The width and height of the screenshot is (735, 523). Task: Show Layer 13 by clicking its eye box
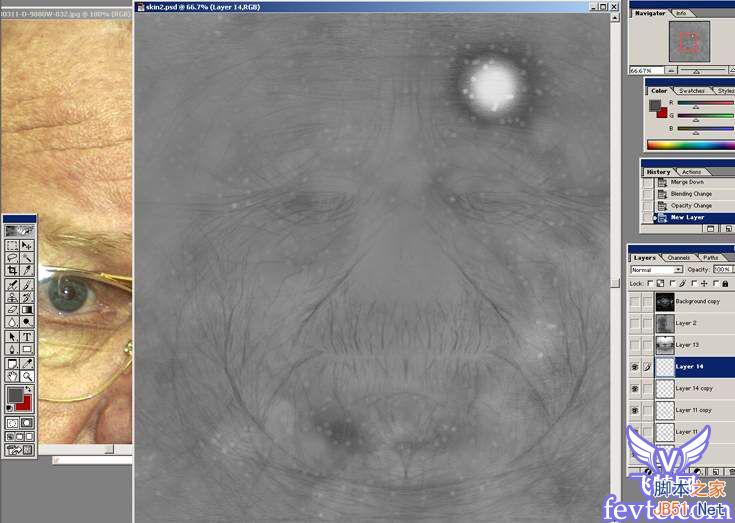tap(634, 345)
